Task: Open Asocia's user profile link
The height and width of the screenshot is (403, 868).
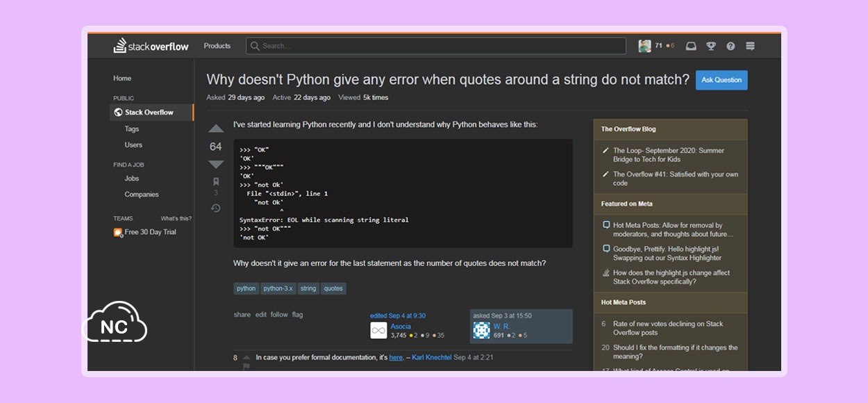Action: (x=401, y=327)
